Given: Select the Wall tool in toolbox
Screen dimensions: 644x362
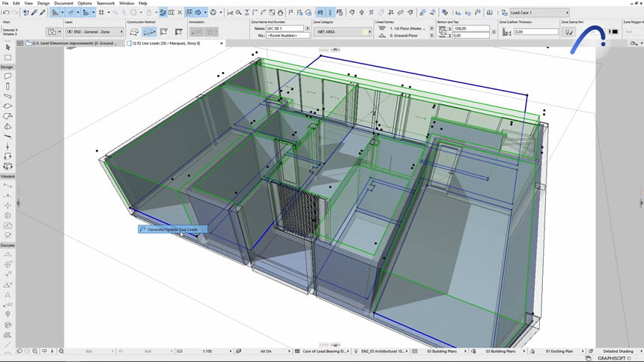Looking at the screenshot, I should [x=7, y=76].
